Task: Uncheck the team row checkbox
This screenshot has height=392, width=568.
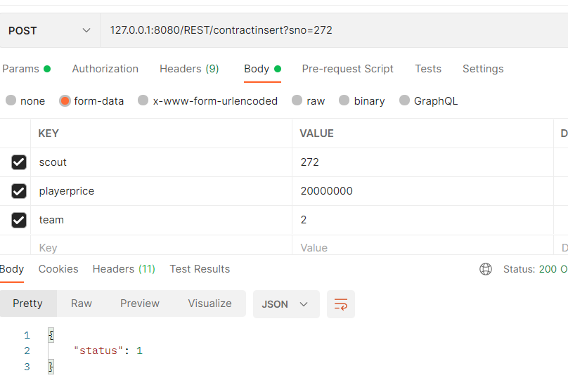Action: point(19,220)
